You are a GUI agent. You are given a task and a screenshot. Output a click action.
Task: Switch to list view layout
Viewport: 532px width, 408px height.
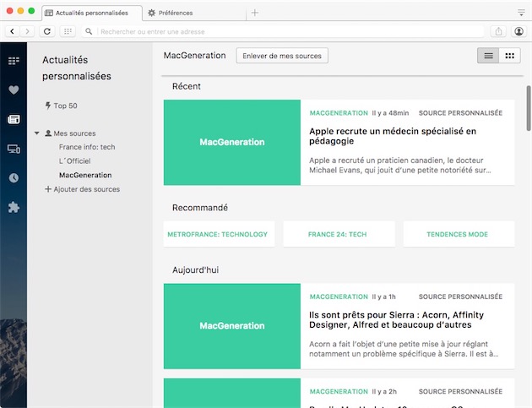pos(488,56)
